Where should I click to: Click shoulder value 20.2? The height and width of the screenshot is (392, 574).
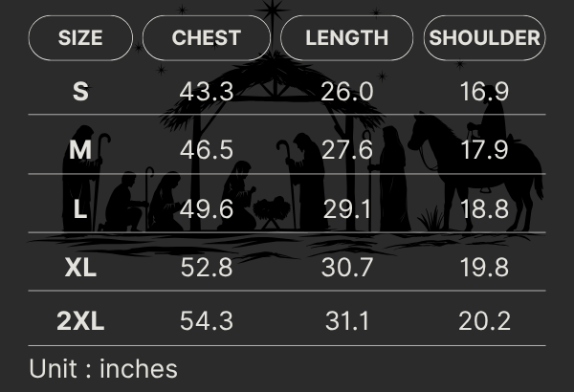484,321
